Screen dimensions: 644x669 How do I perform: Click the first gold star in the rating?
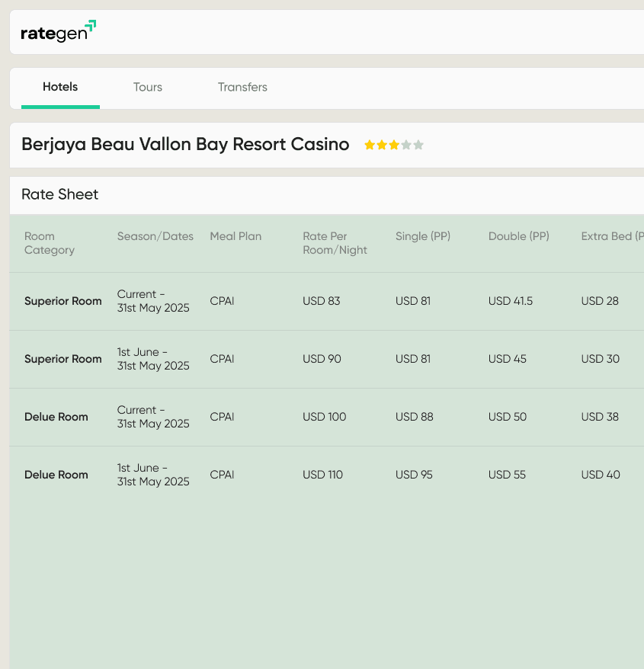pyautogui.click(x=370, y=144)
